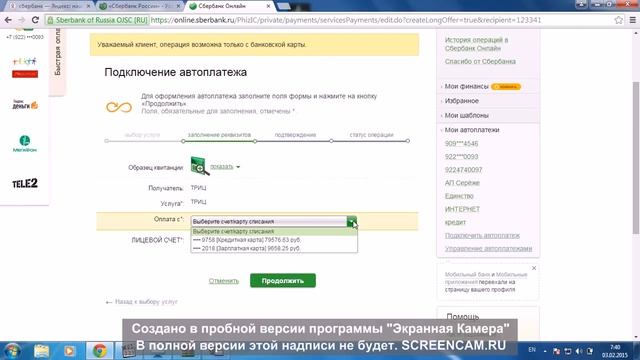Open autopayment 909***4546
Screen dimensions: 640x360
461,144
